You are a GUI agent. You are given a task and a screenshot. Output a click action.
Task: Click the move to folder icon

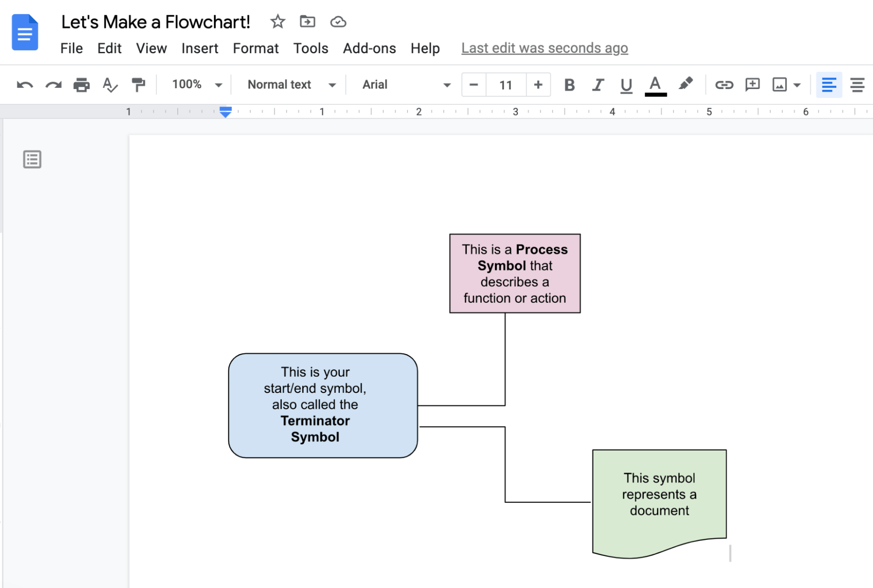click(x=307, y=21)
